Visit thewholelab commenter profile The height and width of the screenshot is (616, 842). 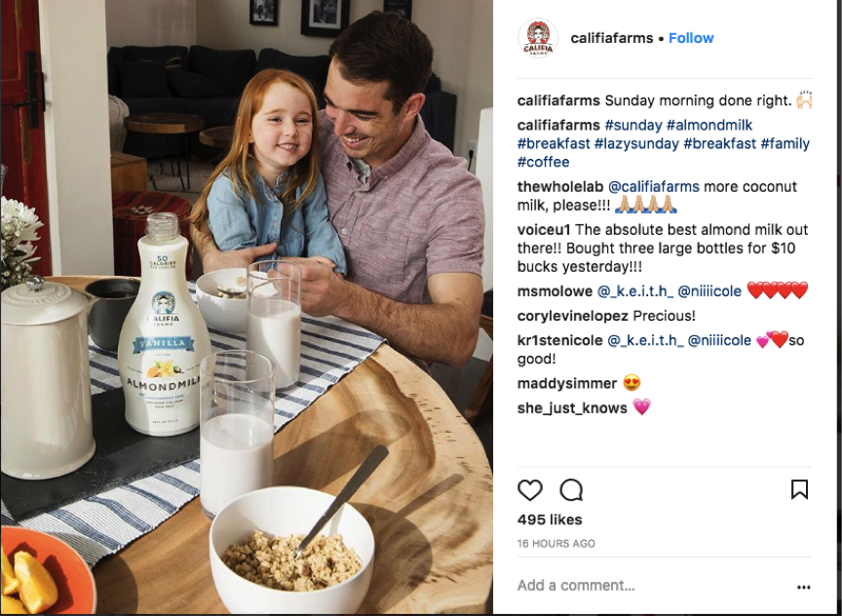(560, 186)
